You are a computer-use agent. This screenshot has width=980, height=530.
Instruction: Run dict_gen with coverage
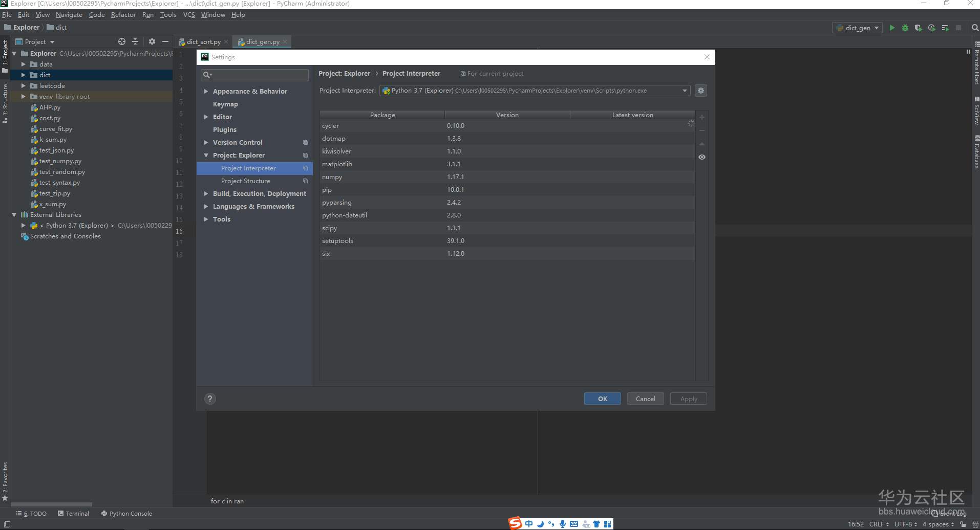(919, 28)
